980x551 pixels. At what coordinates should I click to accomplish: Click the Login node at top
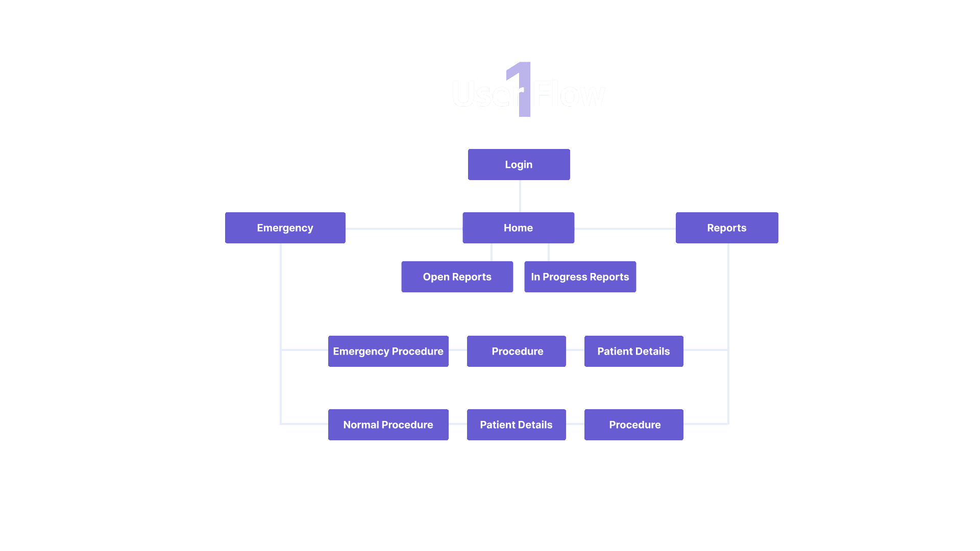pos(518,164)
